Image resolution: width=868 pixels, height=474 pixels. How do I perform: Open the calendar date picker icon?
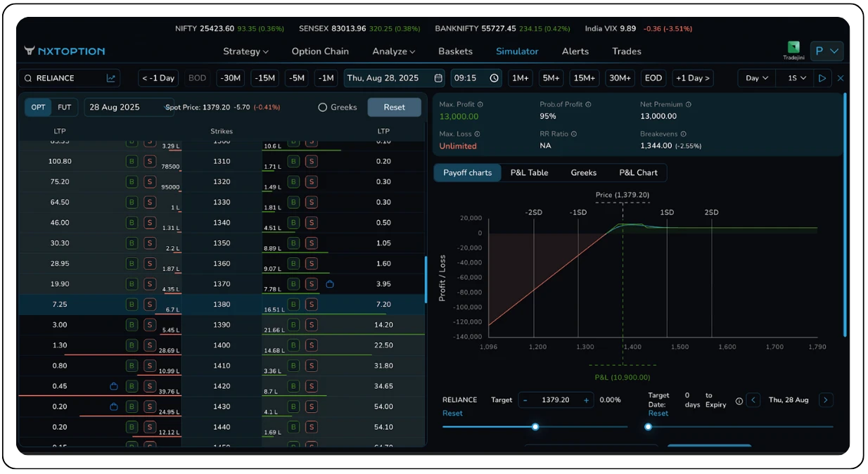(x=438, y=78)
